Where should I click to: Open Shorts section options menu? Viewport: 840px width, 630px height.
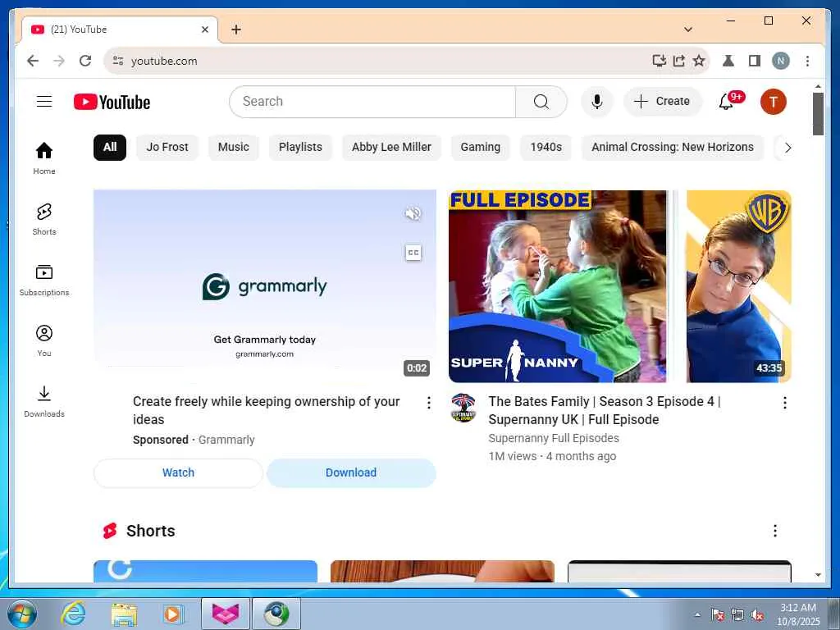point(774,531)
